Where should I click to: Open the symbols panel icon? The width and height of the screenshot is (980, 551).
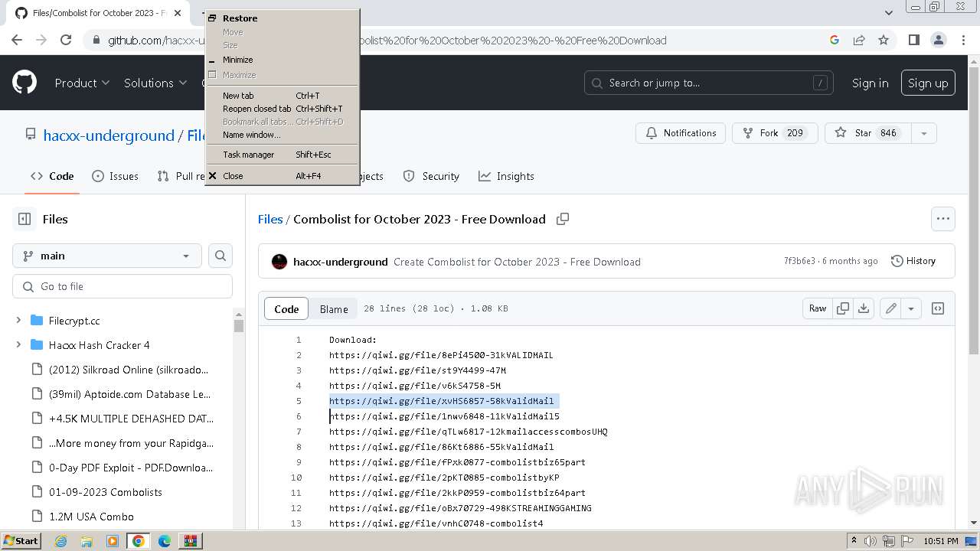(x=938, y=308)
